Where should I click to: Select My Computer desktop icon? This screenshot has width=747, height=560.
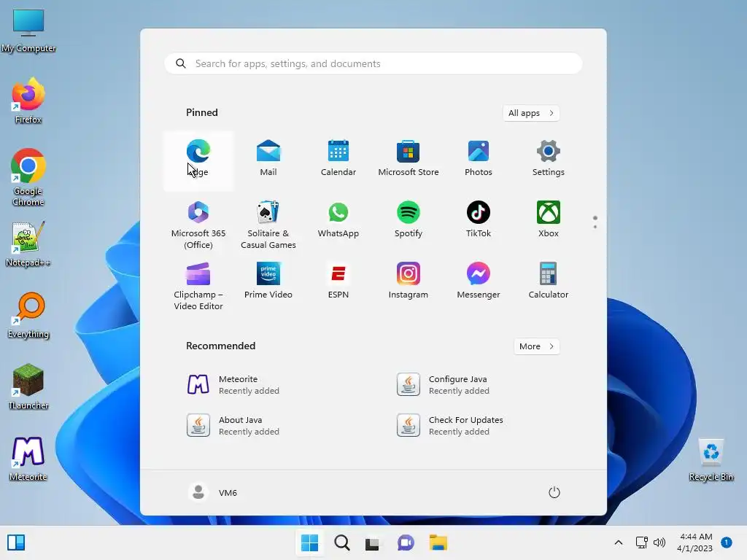pyautogui.click(x=28, y=29)
